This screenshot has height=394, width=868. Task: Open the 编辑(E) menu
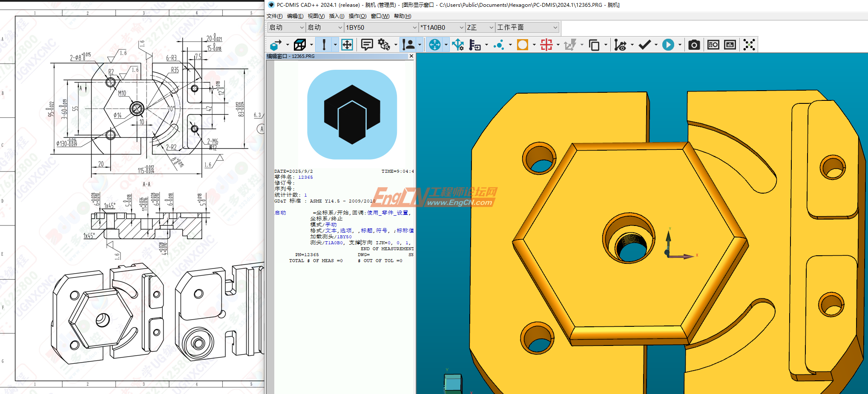tap(295, 16)
